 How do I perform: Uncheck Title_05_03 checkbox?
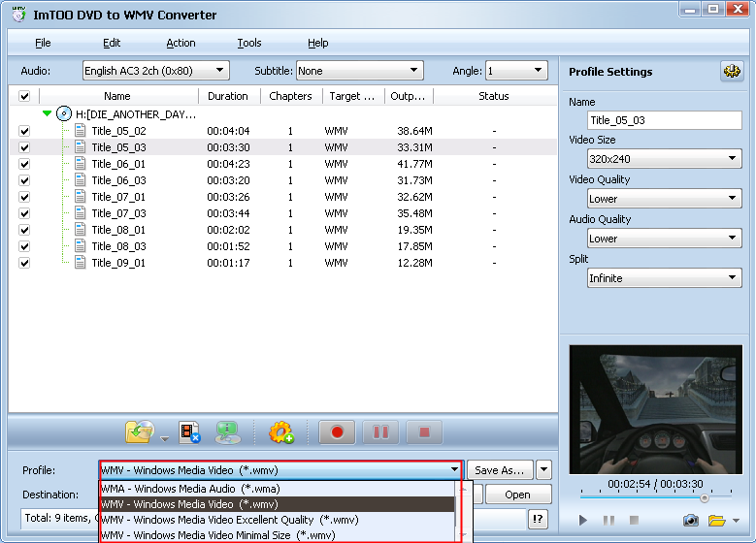(24, 147)
